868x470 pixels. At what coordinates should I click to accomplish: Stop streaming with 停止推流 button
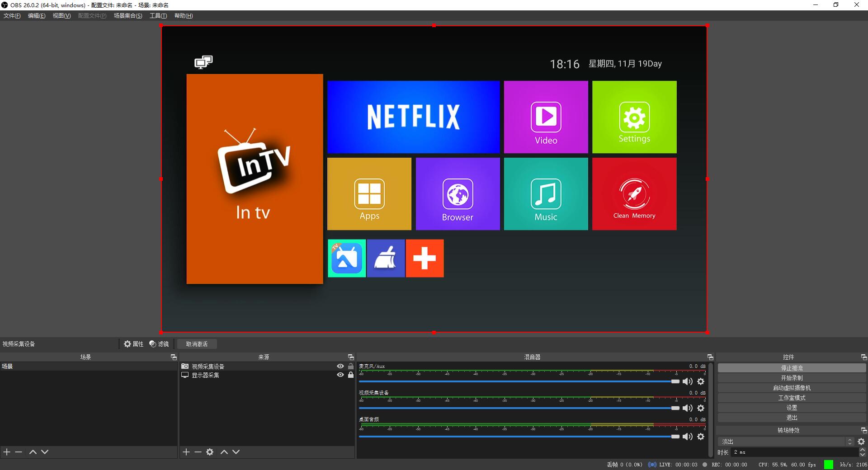click(x=792, y=368)
